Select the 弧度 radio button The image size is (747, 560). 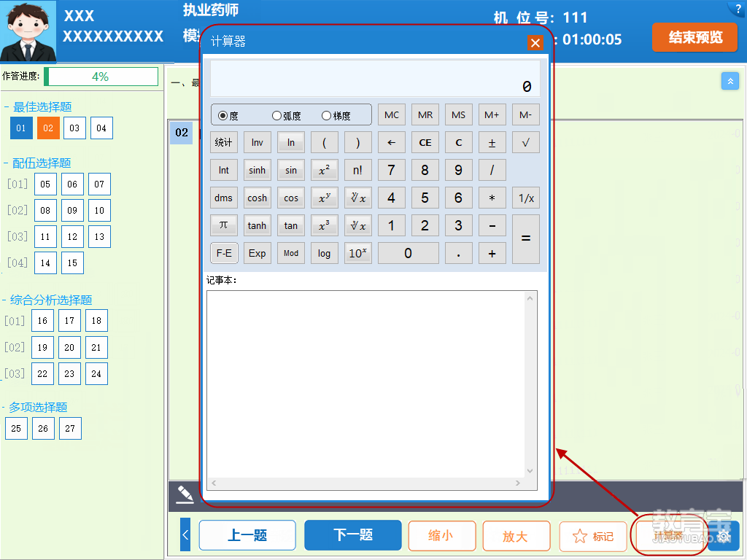(276, 115)
